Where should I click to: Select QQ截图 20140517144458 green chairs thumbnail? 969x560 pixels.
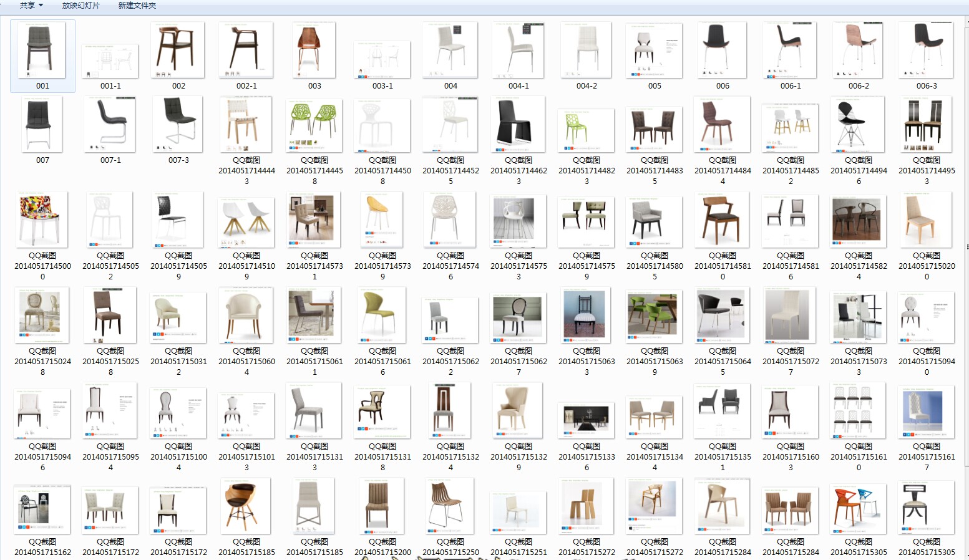[x=314, y=125]
